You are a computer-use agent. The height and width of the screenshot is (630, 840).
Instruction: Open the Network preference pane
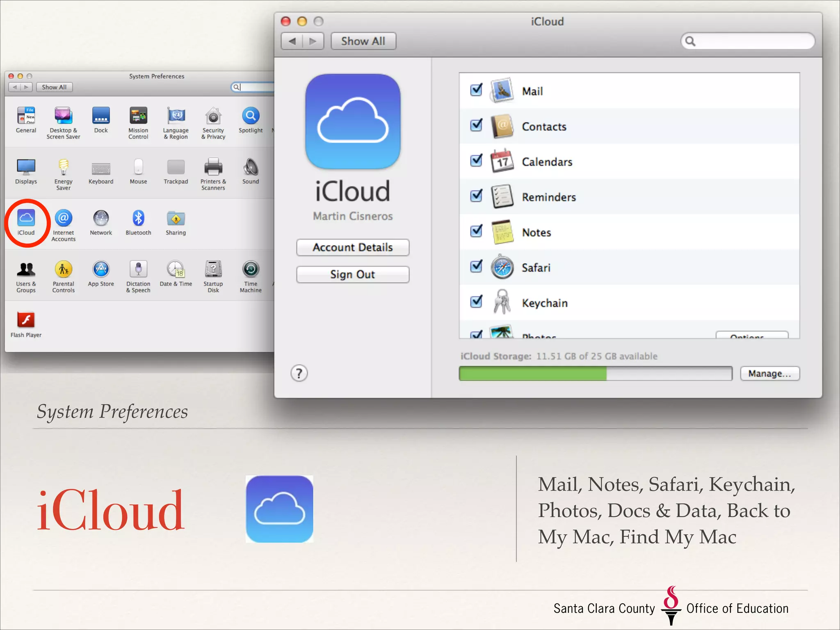[x=101, y=222]
